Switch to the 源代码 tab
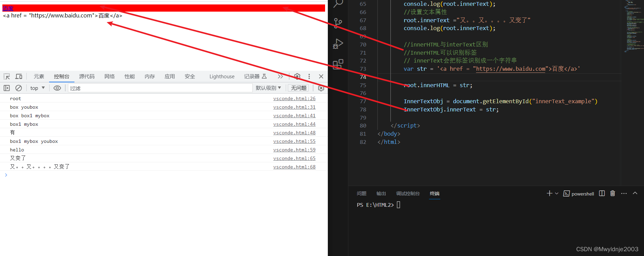This screenshot has height=256, width=644. (87, 77)
